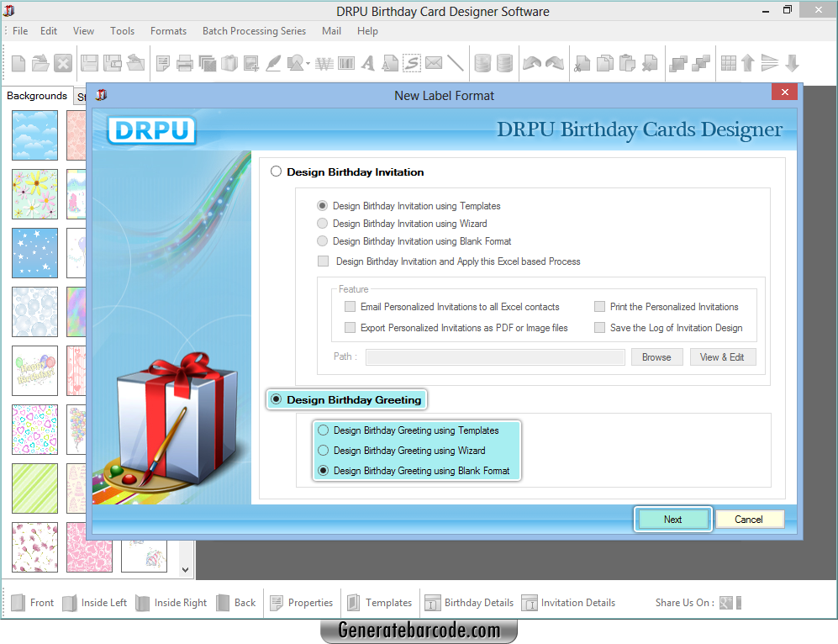Open the File menu
Viewport: 838px width, 644px height.
click(x=20, y=31)
